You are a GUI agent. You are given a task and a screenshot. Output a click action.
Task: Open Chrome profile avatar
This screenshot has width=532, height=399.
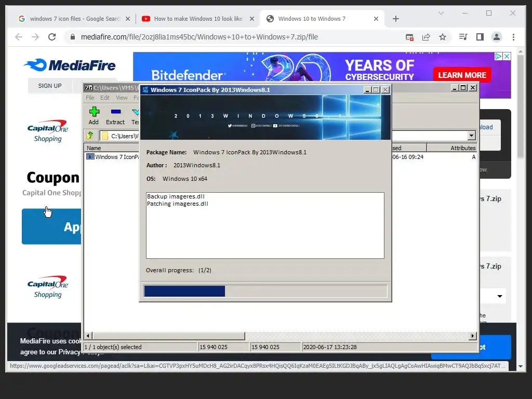(496, 37)
